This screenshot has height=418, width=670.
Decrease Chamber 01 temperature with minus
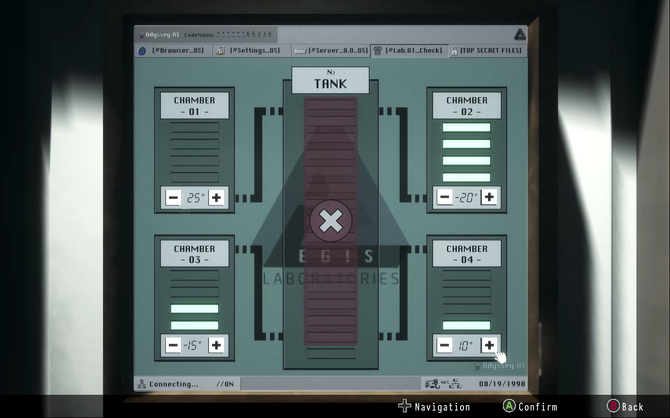click(x=173, y=198)
